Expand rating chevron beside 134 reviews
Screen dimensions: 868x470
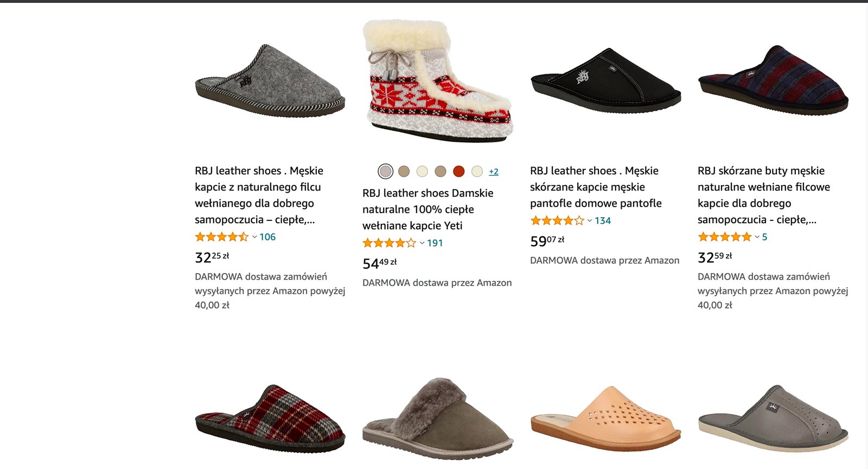click(590, 221)
